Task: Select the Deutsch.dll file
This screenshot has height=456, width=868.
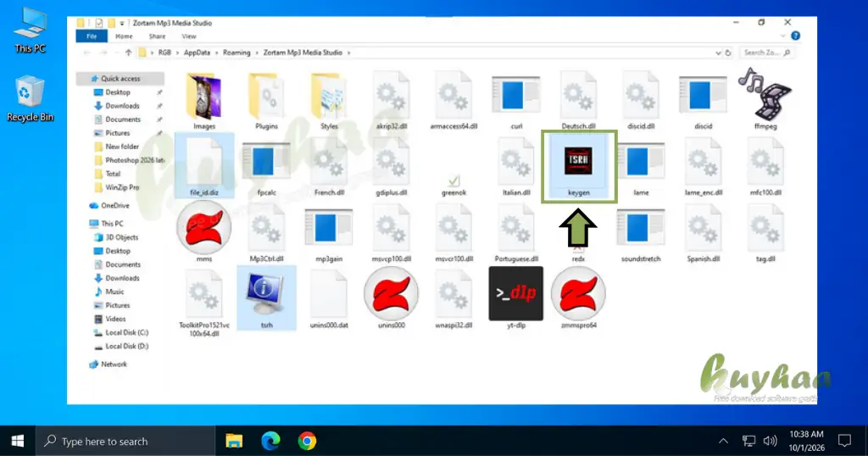Action: (x=578, y=97)
